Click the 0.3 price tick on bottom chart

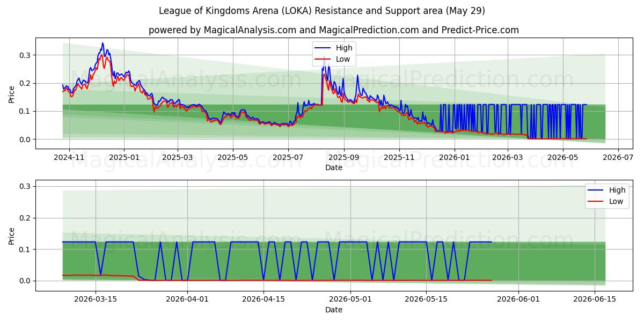(x=26, y=186)
